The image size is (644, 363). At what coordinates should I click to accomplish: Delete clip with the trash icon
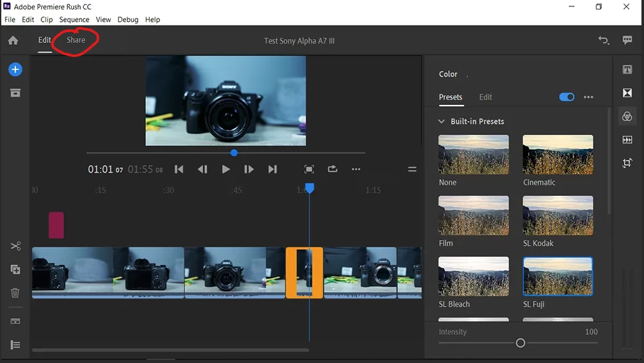pyautogui.click(x=15, y=293)
